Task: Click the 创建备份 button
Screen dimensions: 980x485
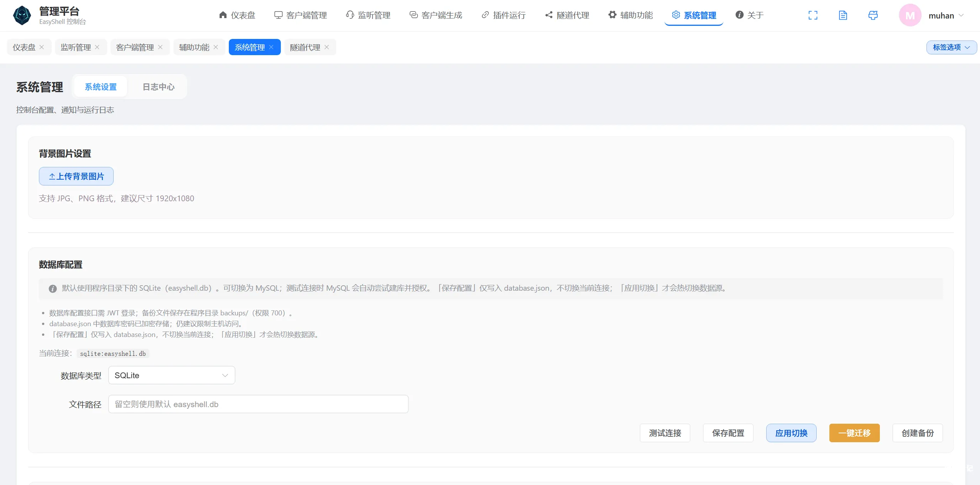Action: click(x=918, y=433)
